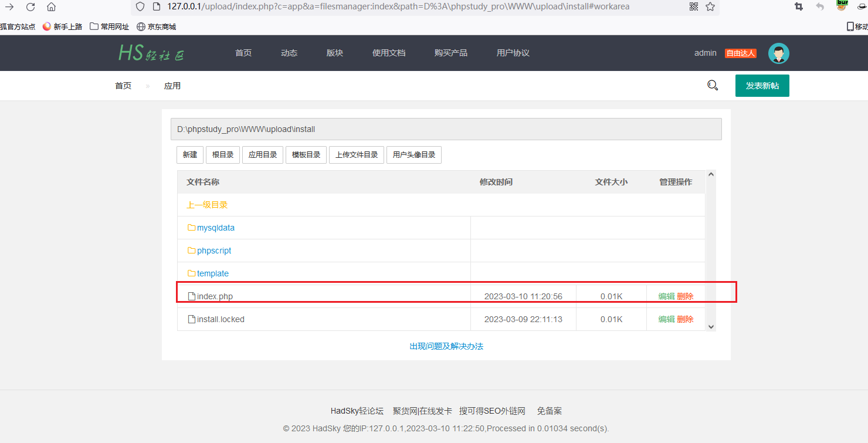The image size is (868, 443).
Task: Open the 购买产品 nav menu item
Action: (451, 53)
